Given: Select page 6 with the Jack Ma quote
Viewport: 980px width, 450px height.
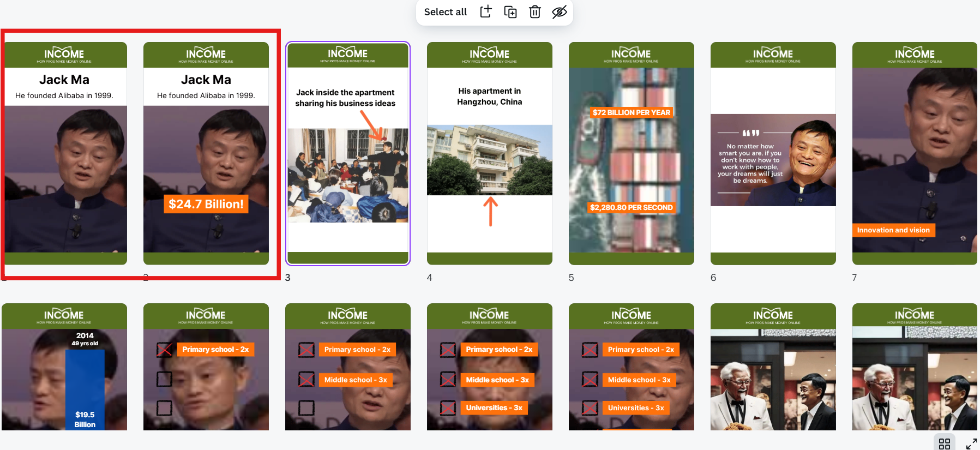Looking at the screenshot, I should (x=773, y=153).
